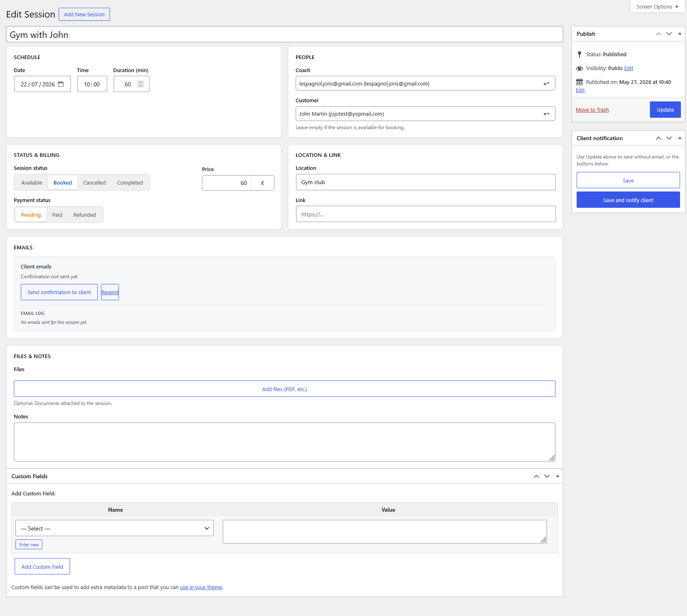Viewport: 687px width, 616px height.
Task: Clear the Coach selection x icon
Action: coord(545,84)
